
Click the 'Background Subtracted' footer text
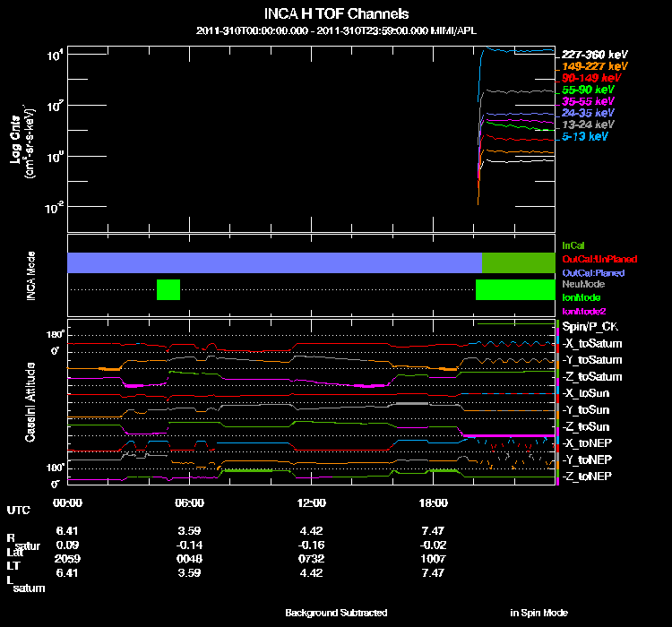(x=336, y=613)
